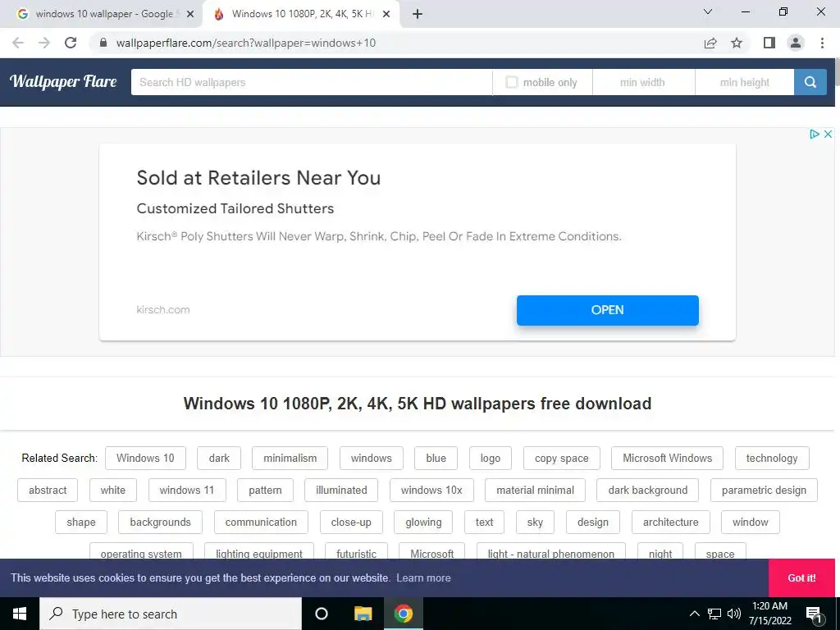Click Chrome icon in taskbar
The image size is (840, 630).
[x=404, y=614]
